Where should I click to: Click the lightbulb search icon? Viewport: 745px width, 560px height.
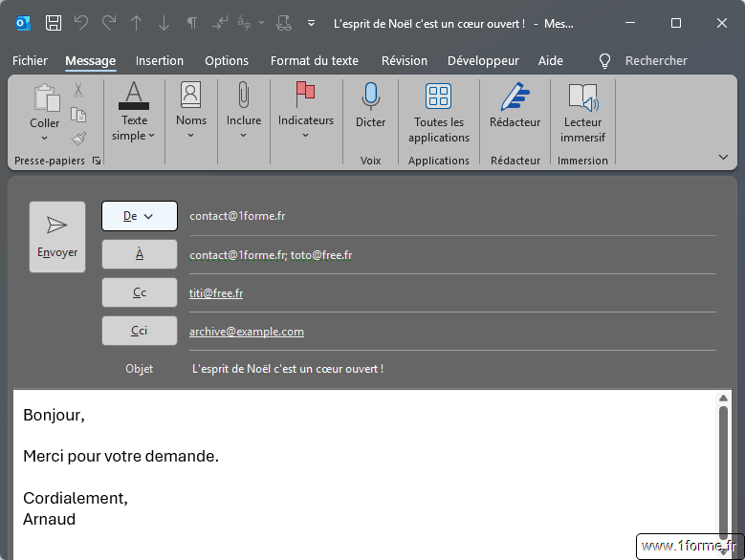pyautogui.click(x=604, y=61)
